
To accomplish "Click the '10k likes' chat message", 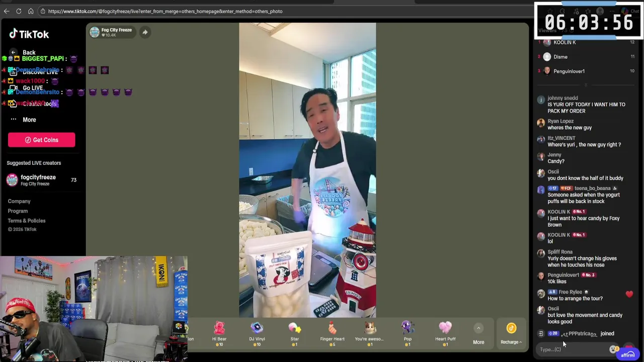I will [557, 282].
